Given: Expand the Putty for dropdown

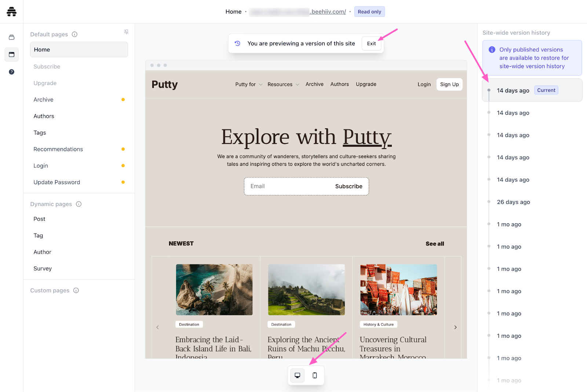Looking at the screenshot, I should [249, 84].
